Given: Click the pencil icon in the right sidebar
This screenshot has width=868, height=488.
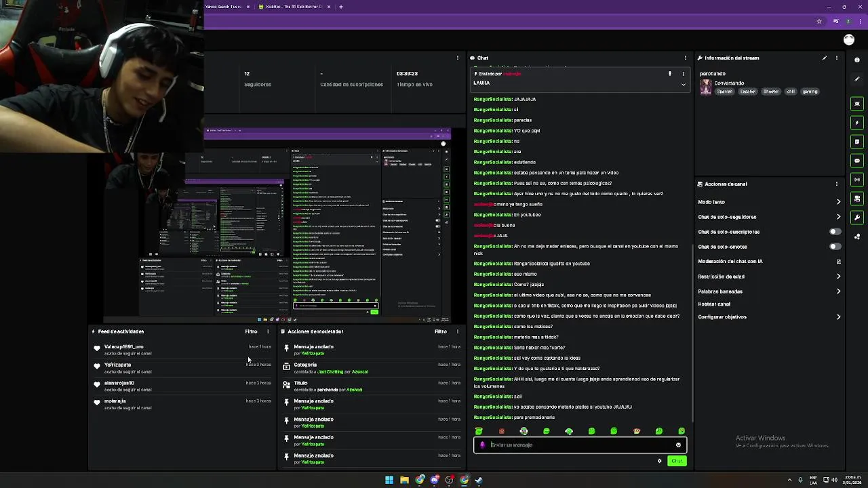Looking at the screenshot, I should tap(857, 79).
